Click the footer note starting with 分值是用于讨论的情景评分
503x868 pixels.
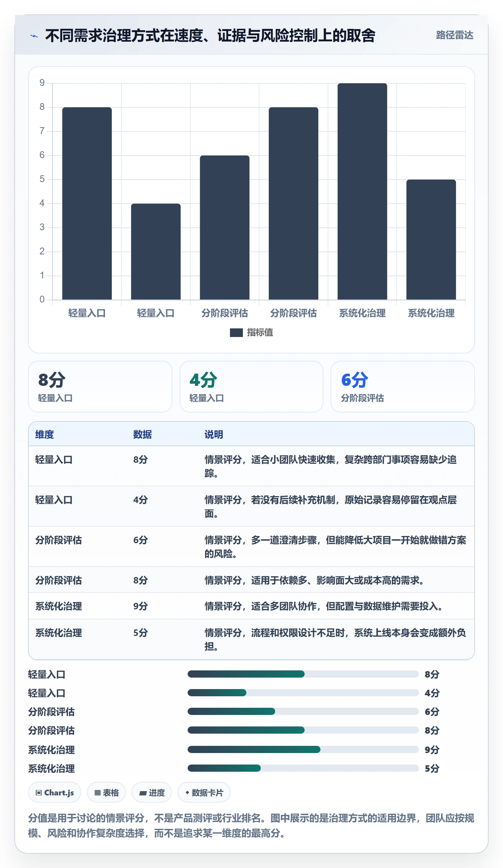click(251, 826)
